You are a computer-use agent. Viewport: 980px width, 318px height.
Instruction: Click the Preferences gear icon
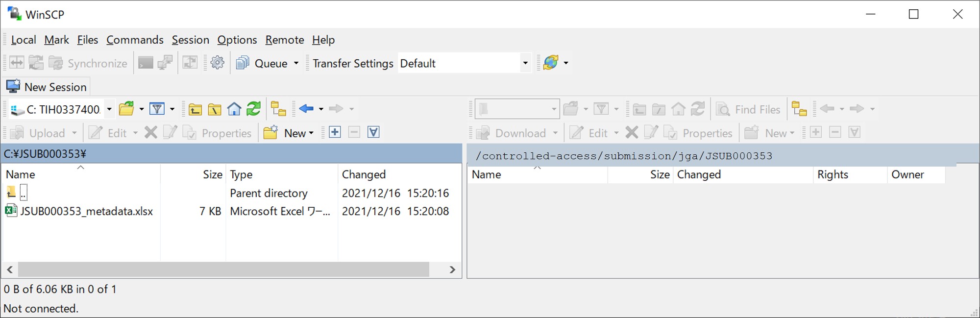(217, 63)
